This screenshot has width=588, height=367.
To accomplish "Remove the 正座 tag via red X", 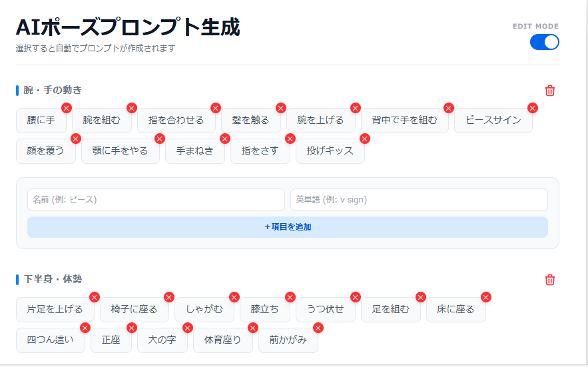I will (x=132, y=328).
